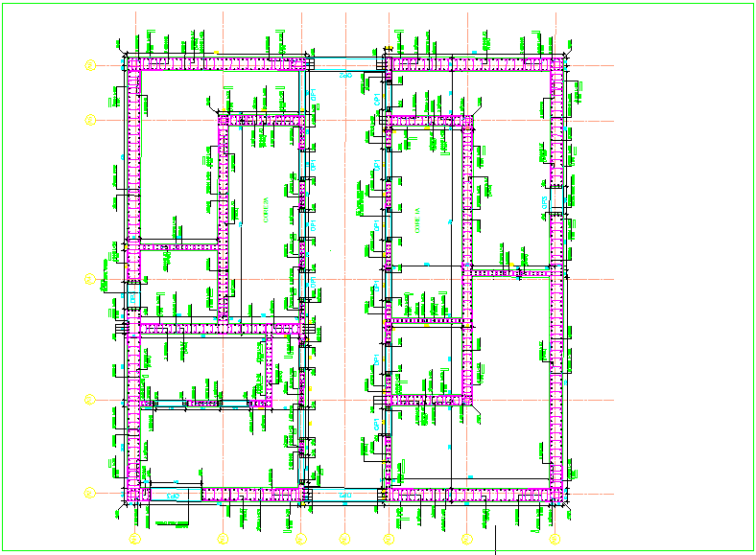Click the topmost yellow grid bubble on the left side
756x555 pixels.
[x=88, y=64]
